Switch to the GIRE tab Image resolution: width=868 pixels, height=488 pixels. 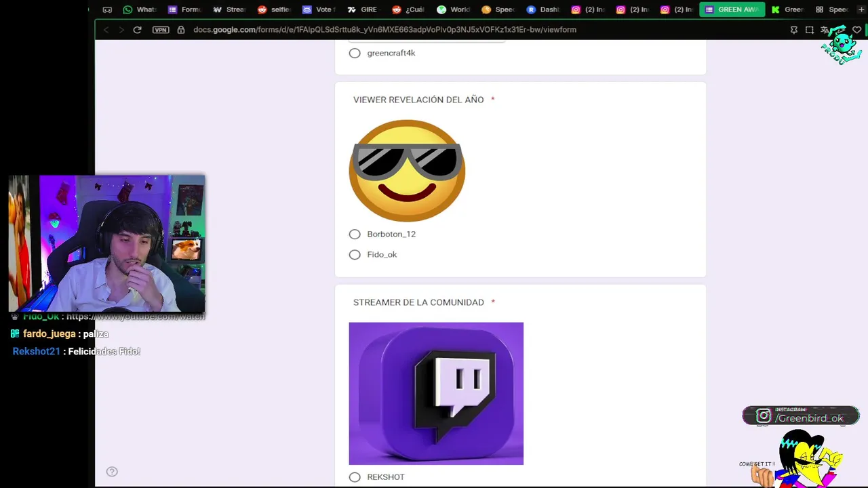point(363,9)
